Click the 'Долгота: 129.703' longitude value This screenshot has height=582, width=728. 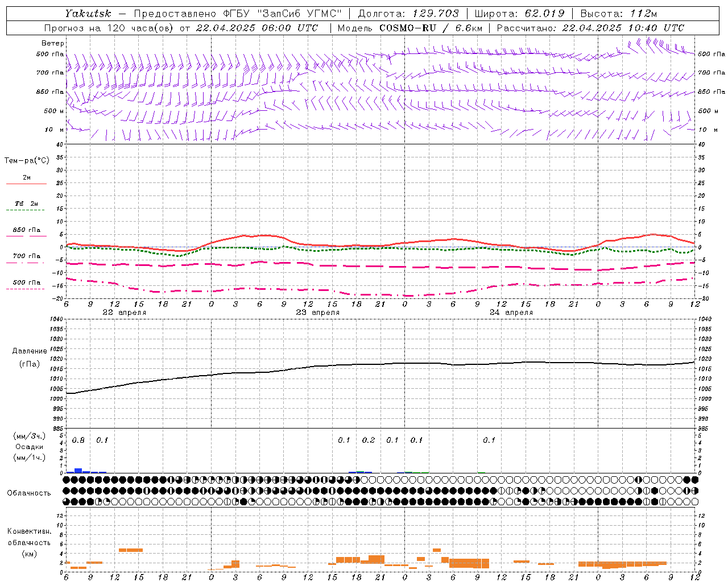408,14
